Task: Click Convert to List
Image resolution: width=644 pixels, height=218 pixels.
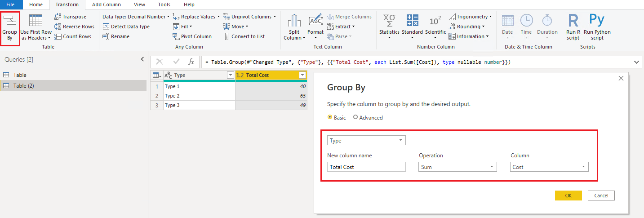Action: [x=244, y=36]
